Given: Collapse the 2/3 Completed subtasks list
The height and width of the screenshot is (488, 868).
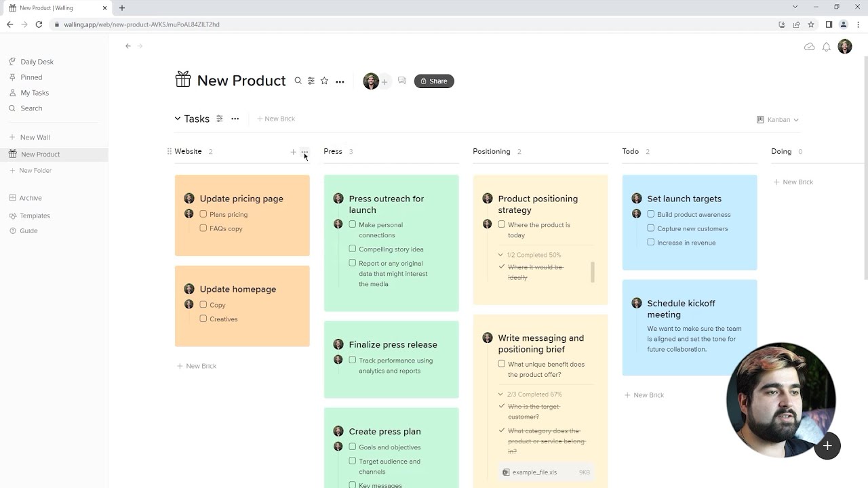Looking at the screenshot, I should pyautogui.click(x=500, y=394).
